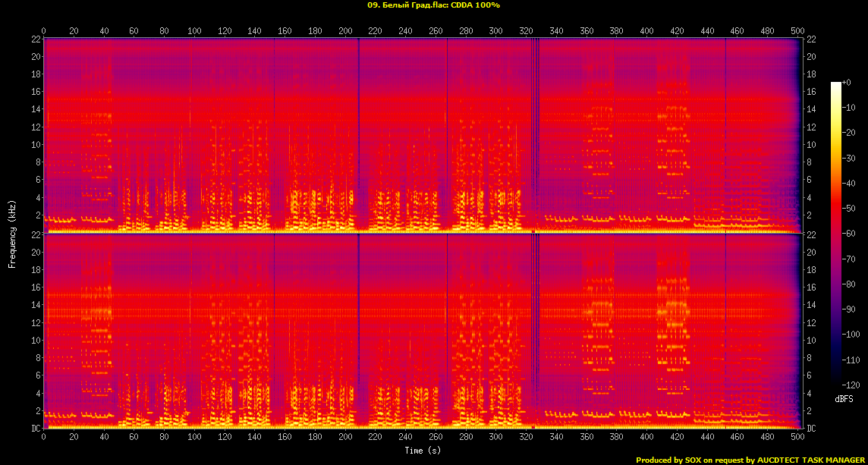Click the dBFS label under the color scale
Viewport: 868px width, 465px height.
(845, 398)
